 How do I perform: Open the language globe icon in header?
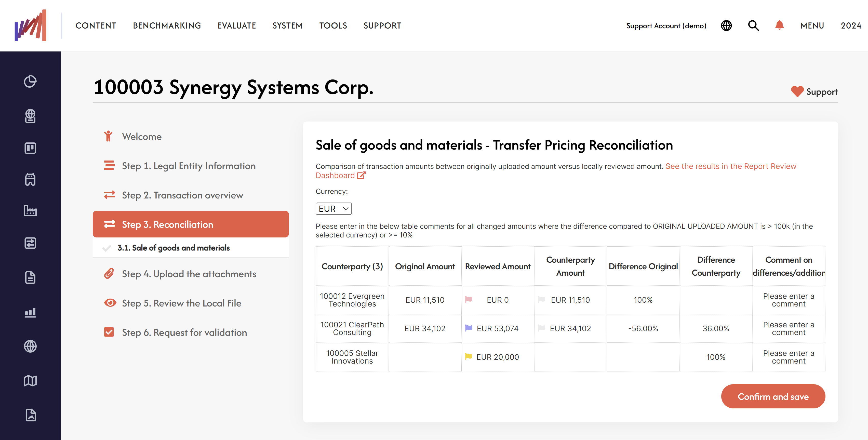click(726, 25)
